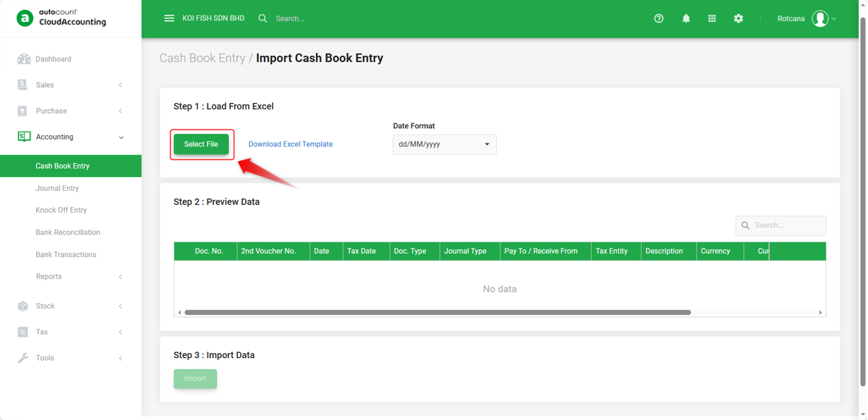Click the Select File button
This screenshot has width=868, height=420.
201,144
